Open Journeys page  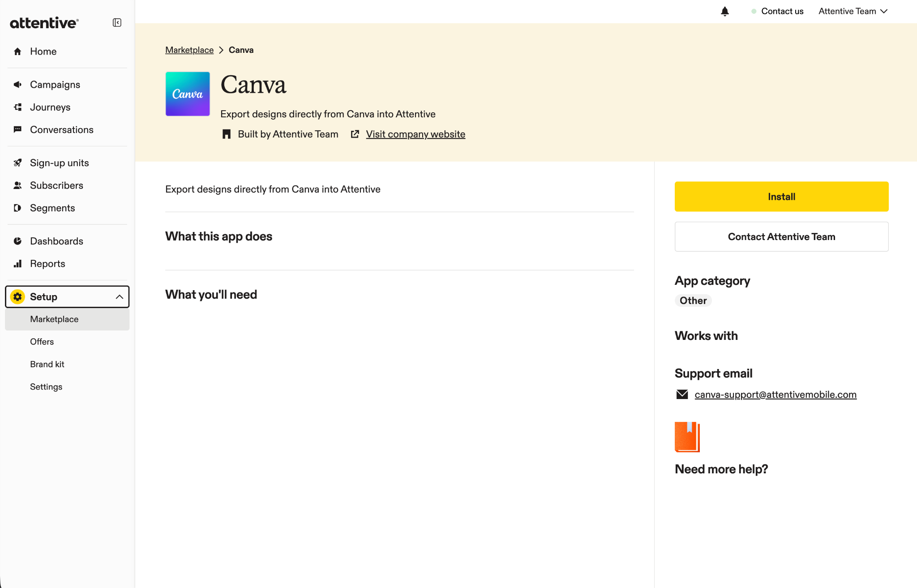pos(67,107)
